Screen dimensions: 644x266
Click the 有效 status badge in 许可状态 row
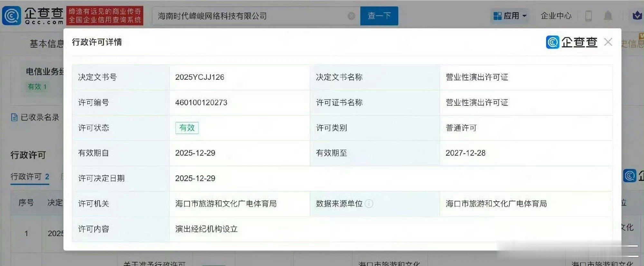pyautogui.click(x=187, y=128)
